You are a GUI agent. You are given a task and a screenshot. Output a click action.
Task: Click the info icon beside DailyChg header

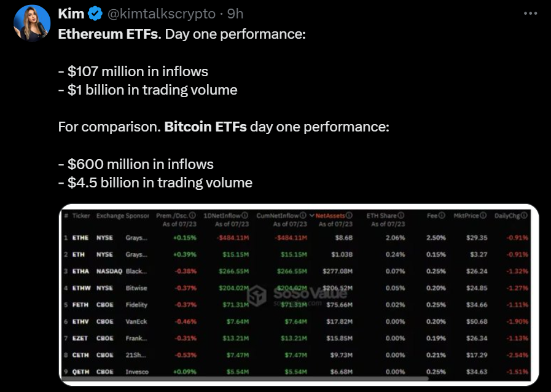[524, 215]
